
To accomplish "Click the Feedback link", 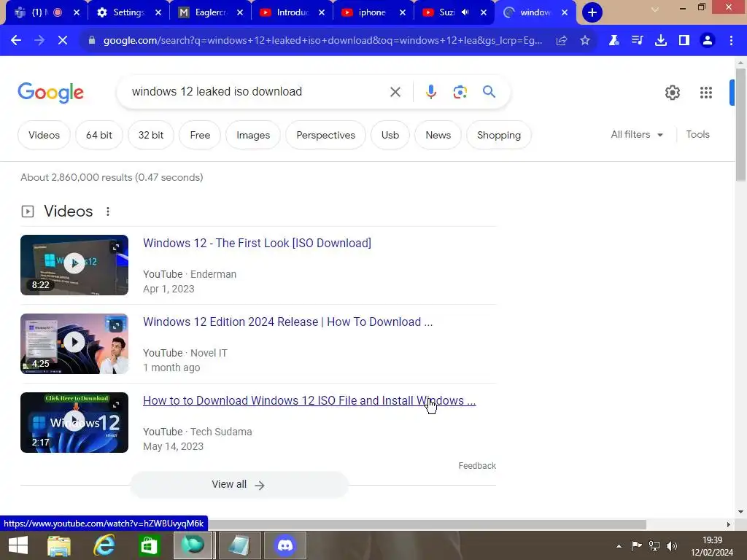I will 477,466.
